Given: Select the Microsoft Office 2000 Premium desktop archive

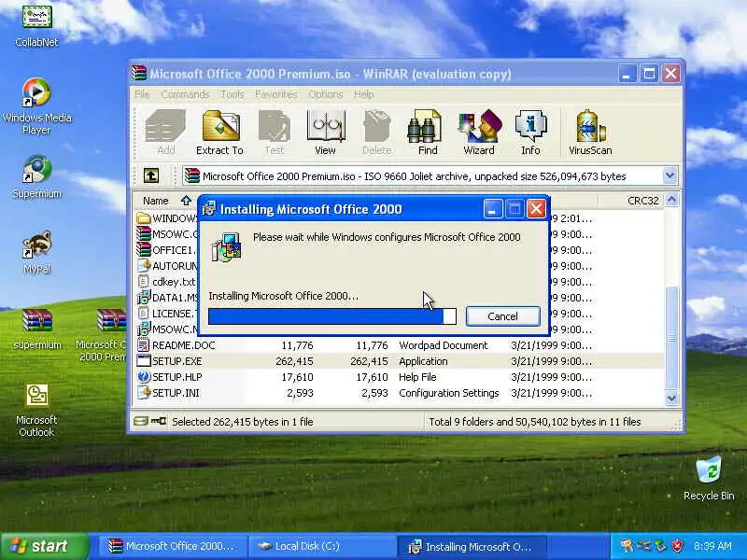Looking at the screenshot, I should coord(103,335).
